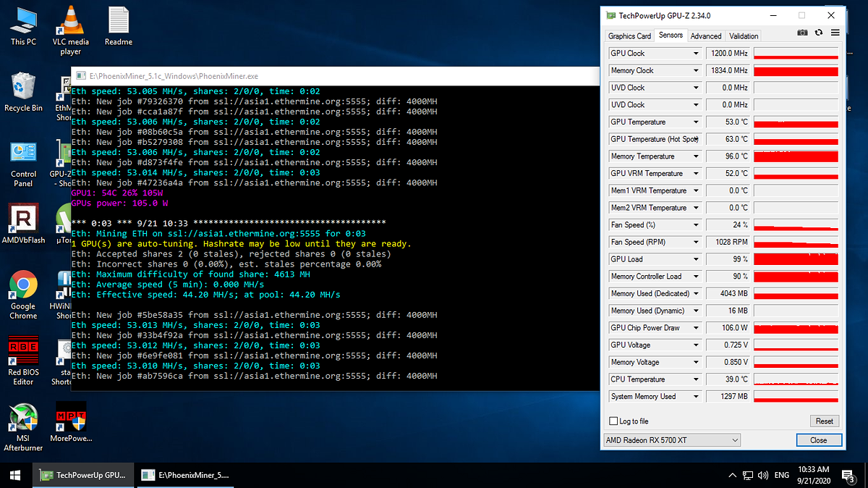Click the GPU Clock 1200.0 MHz value
The image size is (868, 488).
click(x=728, y=54)
